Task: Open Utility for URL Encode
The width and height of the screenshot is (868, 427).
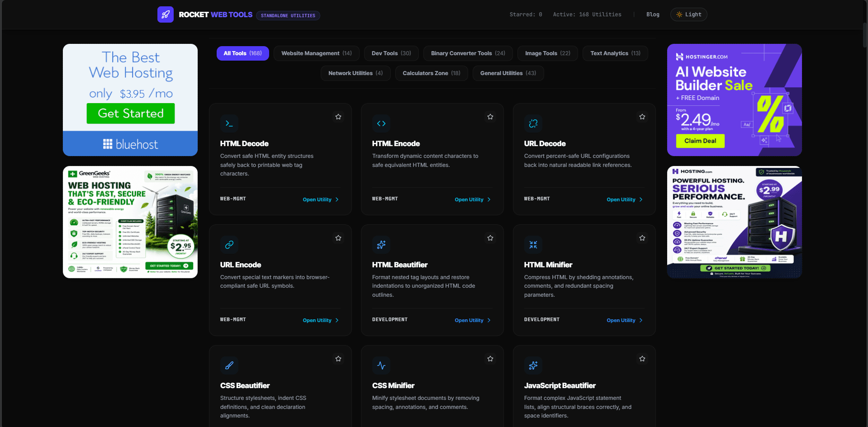Action: click(x=321, y=320)
